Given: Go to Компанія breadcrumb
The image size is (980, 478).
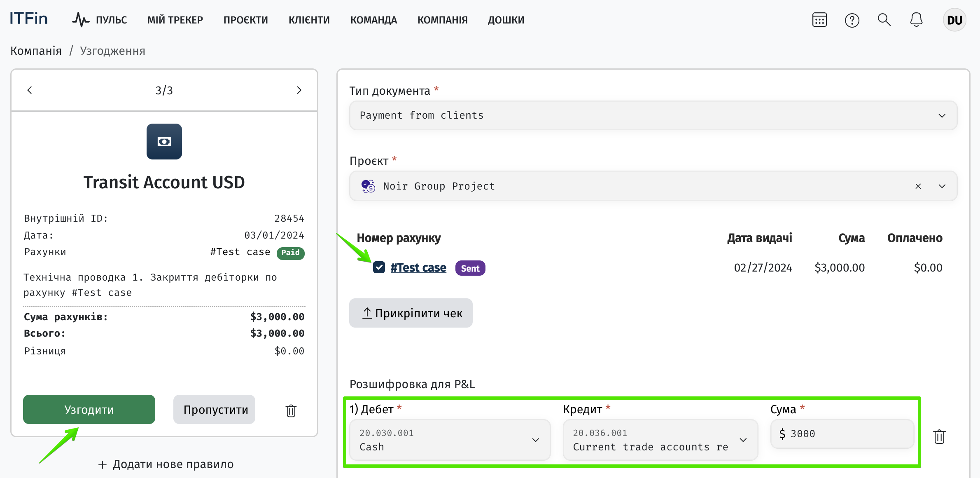Looking at the screenshot, I should (36, 51).
